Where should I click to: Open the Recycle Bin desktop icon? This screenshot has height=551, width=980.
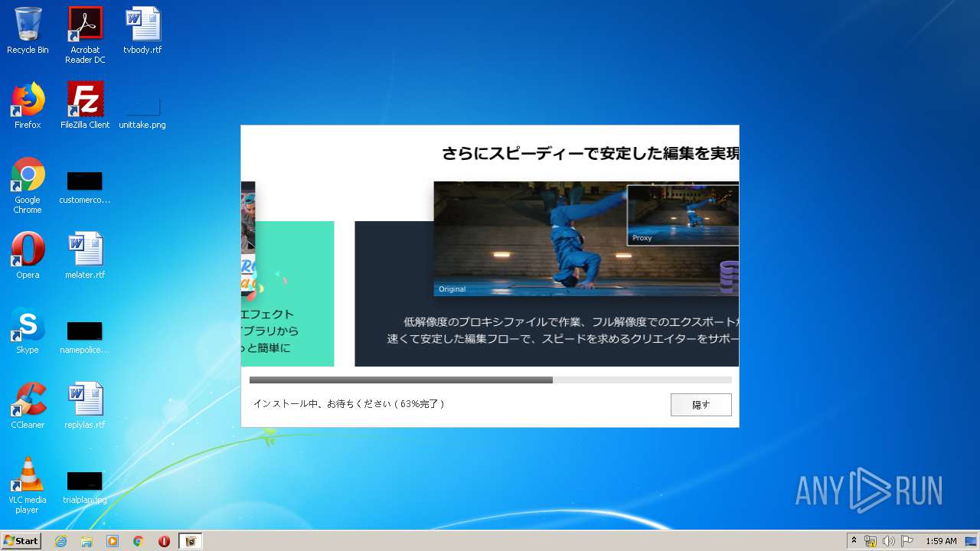coord(28,31)
